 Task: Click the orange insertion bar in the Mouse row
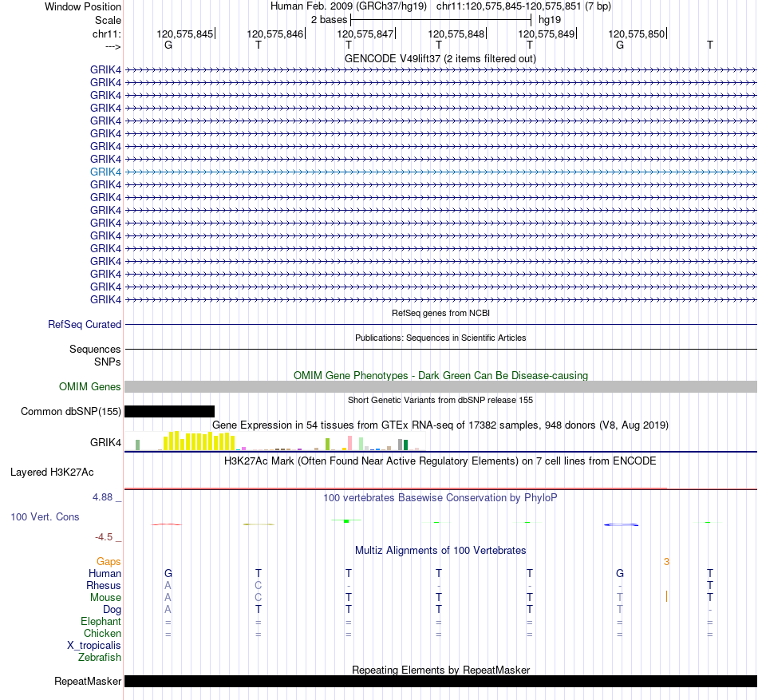[x=666, y=596]
